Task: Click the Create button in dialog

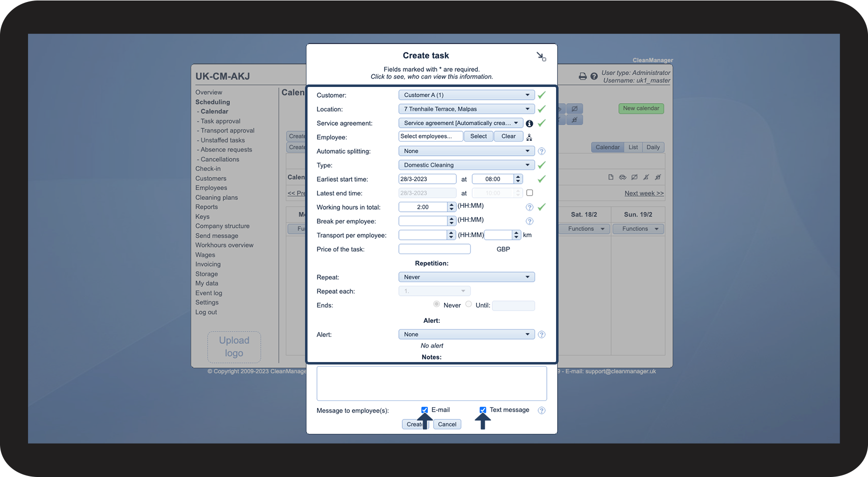Action: tap(415, 424)
